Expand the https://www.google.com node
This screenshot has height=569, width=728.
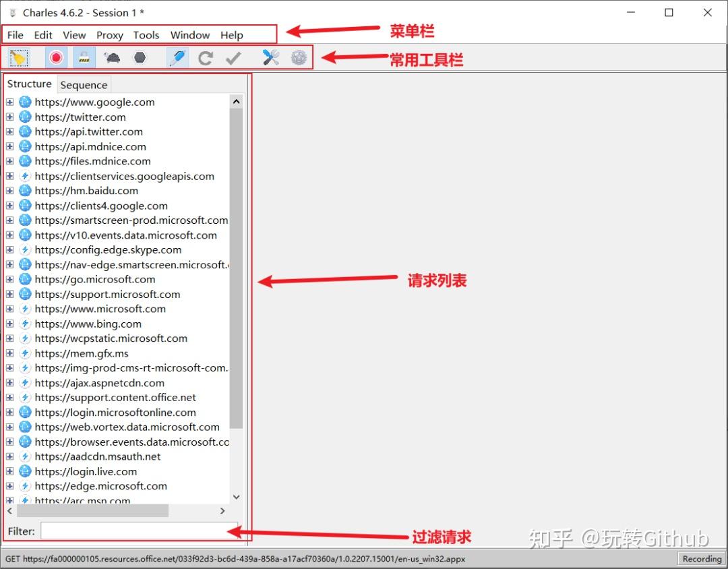tap(9, 102)
